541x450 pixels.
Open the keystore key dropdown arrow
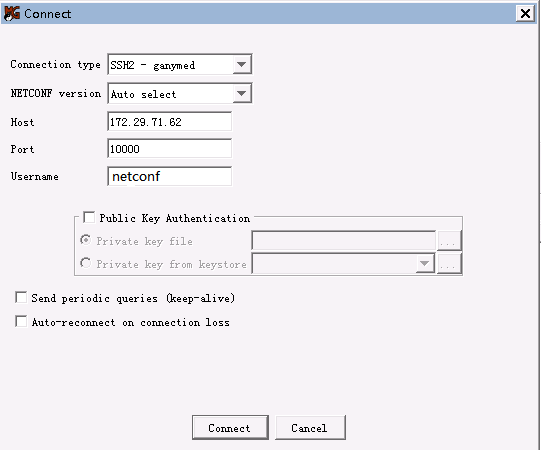click(425, 264)
